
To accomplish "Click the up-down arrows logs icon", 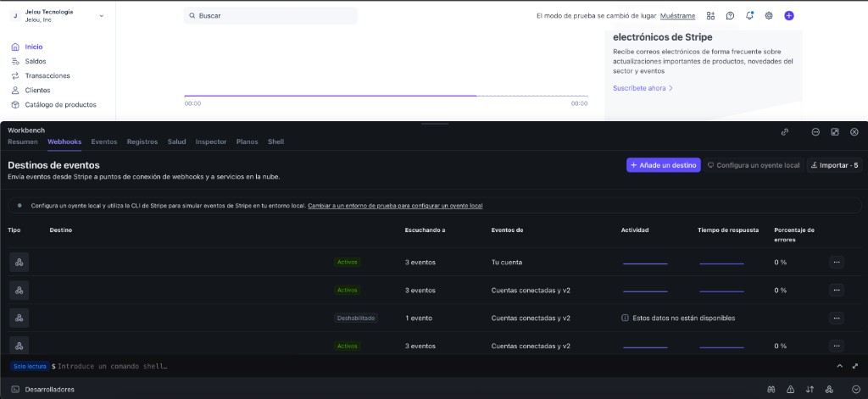I will 810,390.
